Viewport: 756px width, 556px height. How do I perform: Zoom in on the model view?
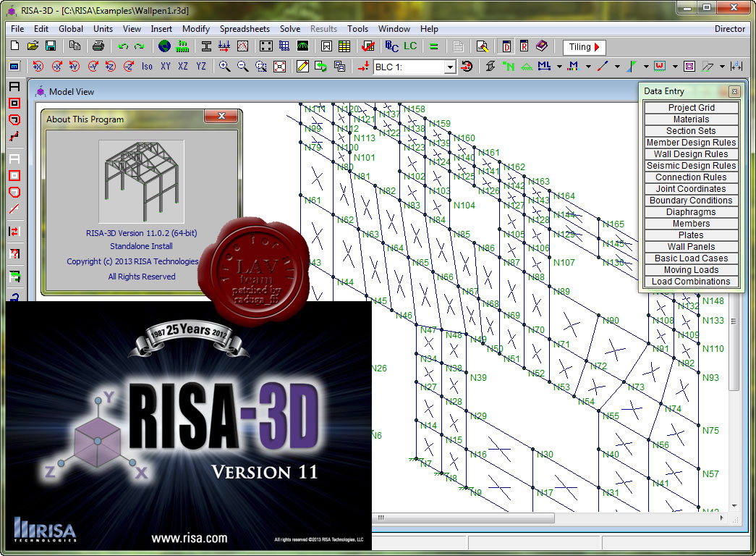(224, 66)
